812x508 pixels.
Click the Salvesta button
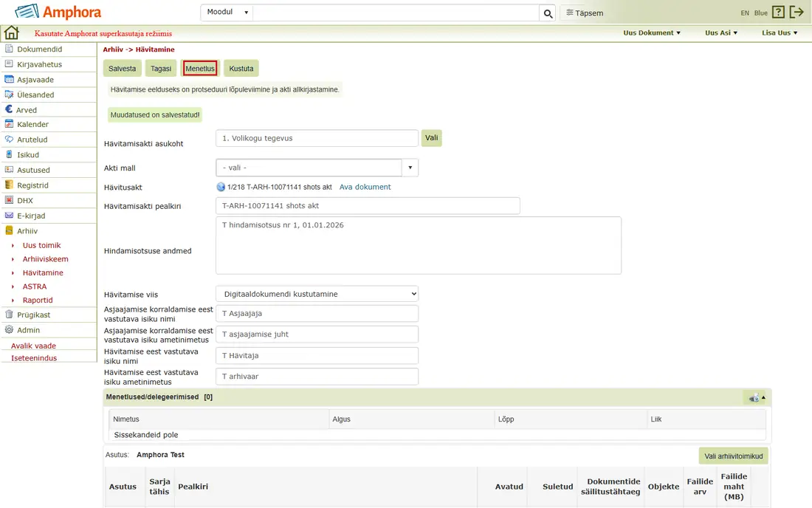coord(123,69)
